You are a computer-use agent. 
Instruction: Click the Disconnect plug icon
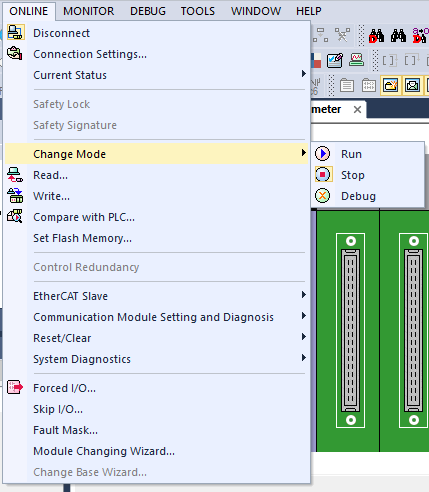point(15,33)
